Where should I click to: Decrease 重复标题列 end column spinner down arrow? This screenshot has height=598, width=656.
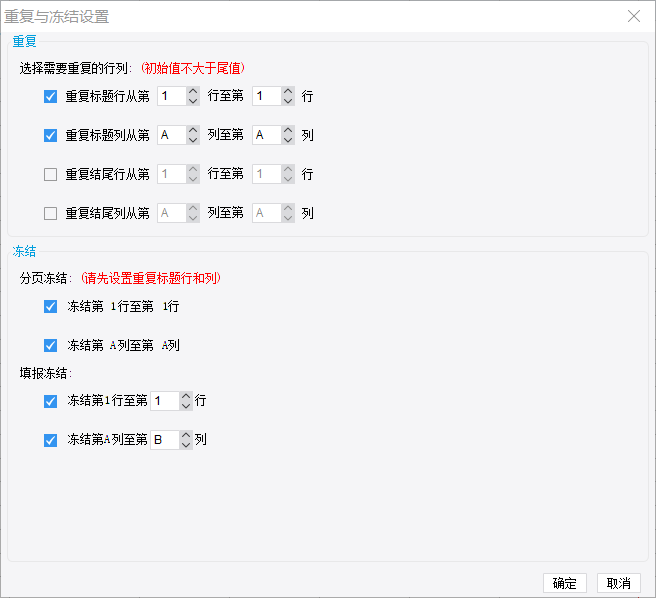coord(288,140)
